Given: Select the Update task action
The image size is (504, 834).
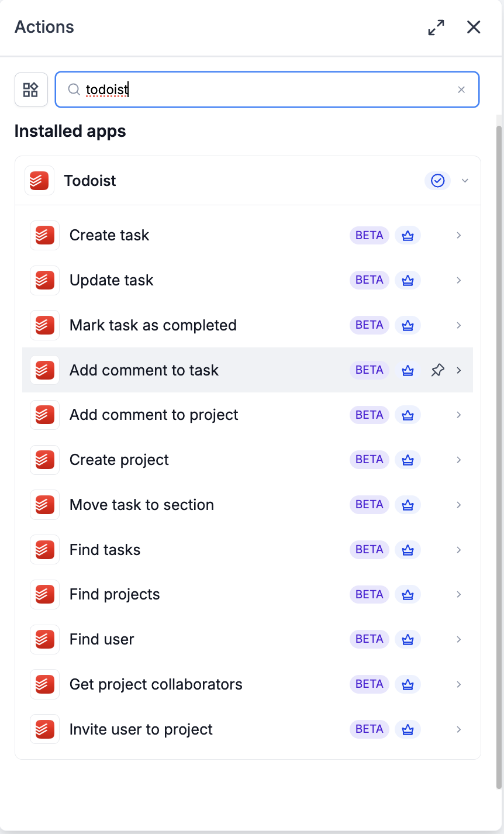Looking at the screenshot, I should pos(248,280).
